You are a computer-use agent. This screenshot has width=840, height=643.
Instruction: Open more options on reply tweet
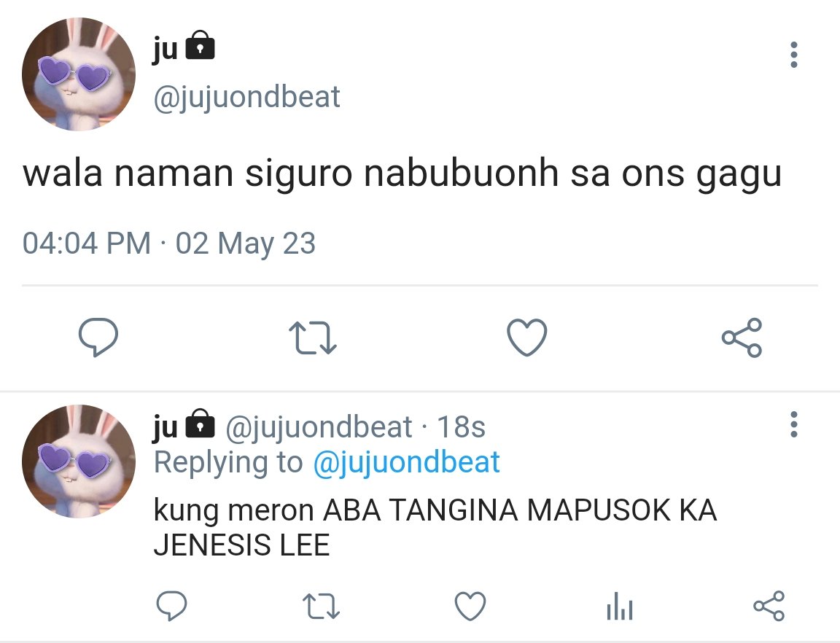(794, 424)
